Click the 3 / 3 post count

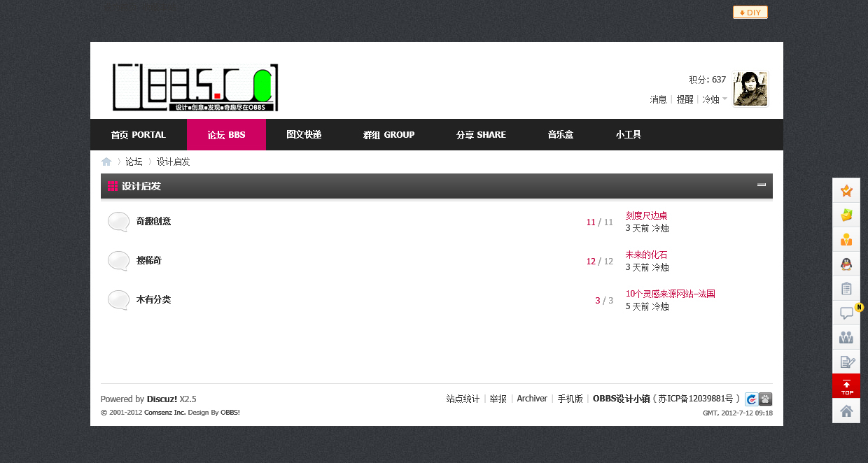[x=604, y=301]
